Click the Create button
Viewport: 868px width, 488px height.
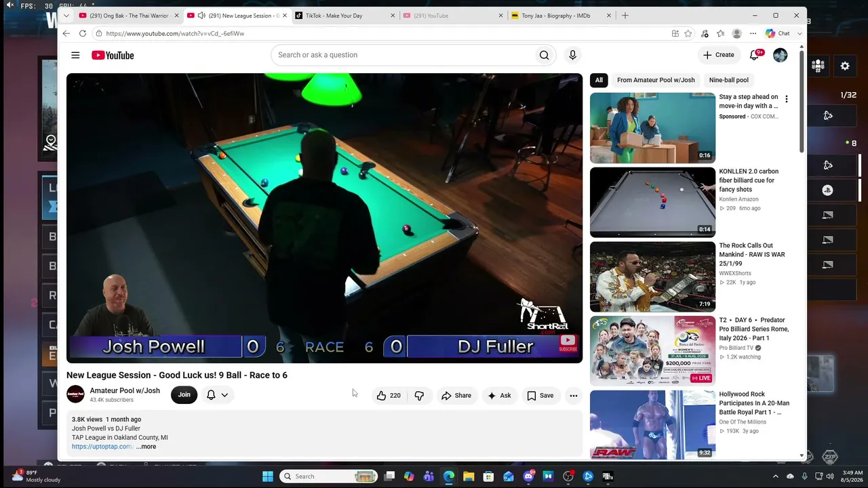click(x=718, y=55)
